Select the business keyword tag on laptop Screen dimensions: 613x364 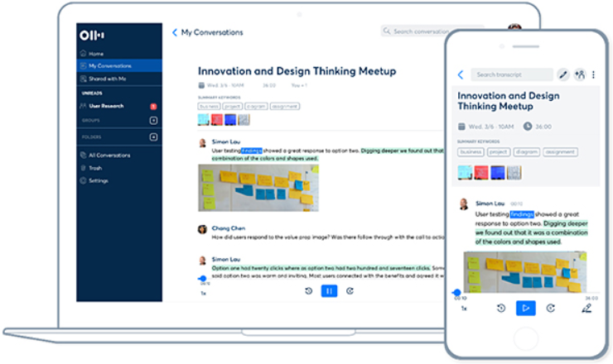(x=209, y=106)
